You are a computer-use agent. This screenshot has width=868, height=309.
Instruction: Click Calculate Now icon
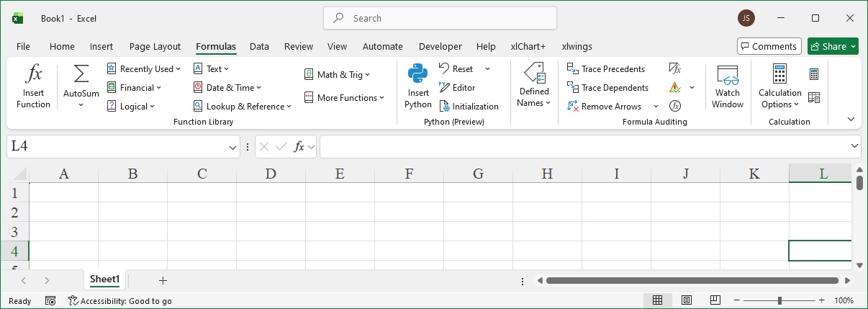click(x=814, y=74)
